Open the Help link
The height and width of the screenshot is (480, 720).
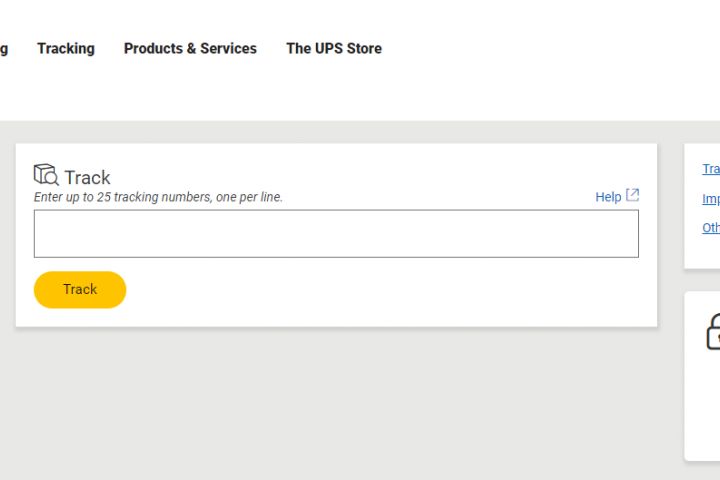(x=608, y=197)
